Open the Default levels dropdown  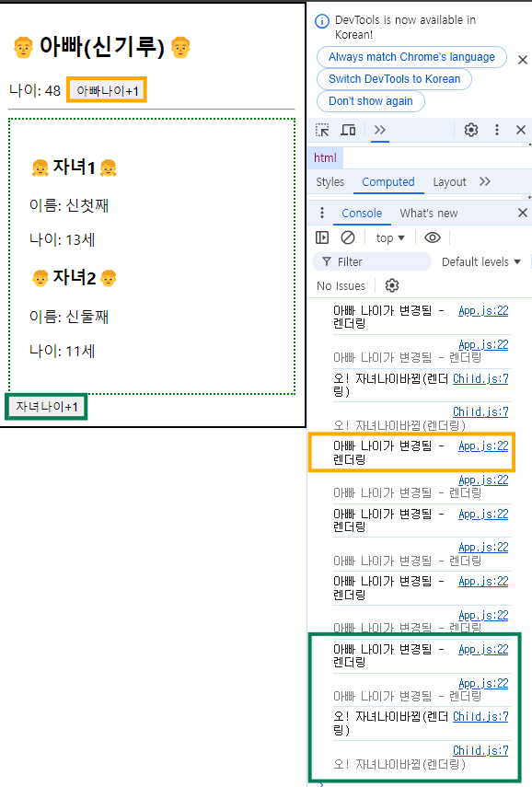(480, 261)
